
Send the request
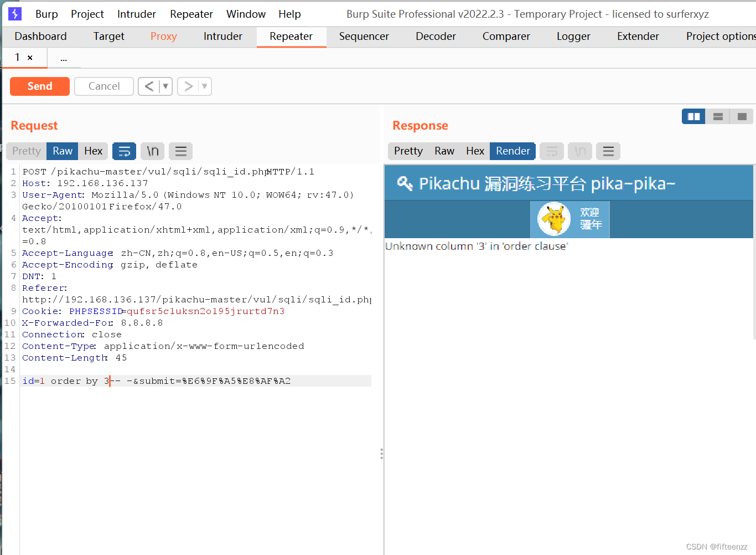click(40, 86)
